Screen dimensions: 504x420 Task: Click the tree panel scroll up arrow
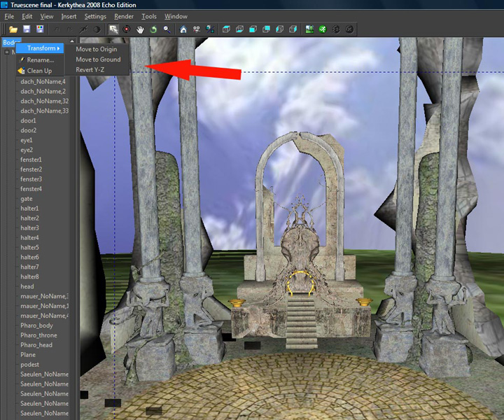(x=72, y=41)
